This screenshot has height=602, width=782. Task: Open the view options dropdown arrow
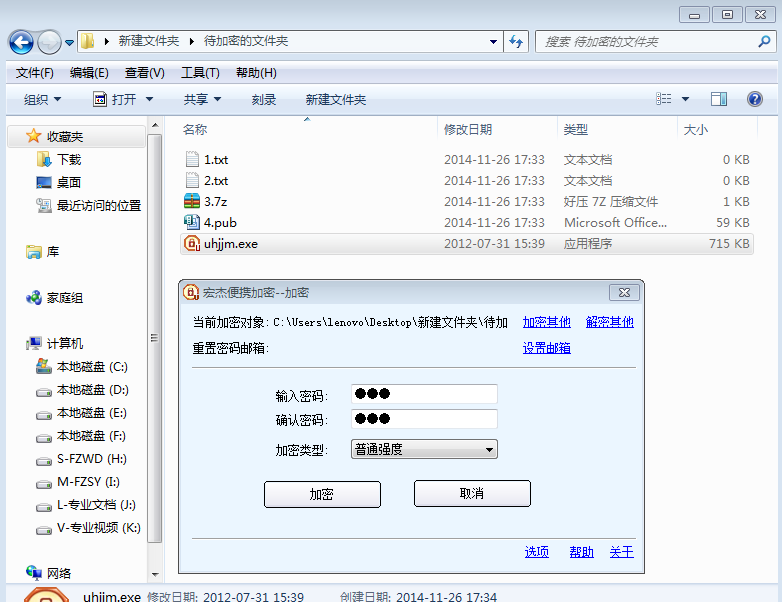685,99
